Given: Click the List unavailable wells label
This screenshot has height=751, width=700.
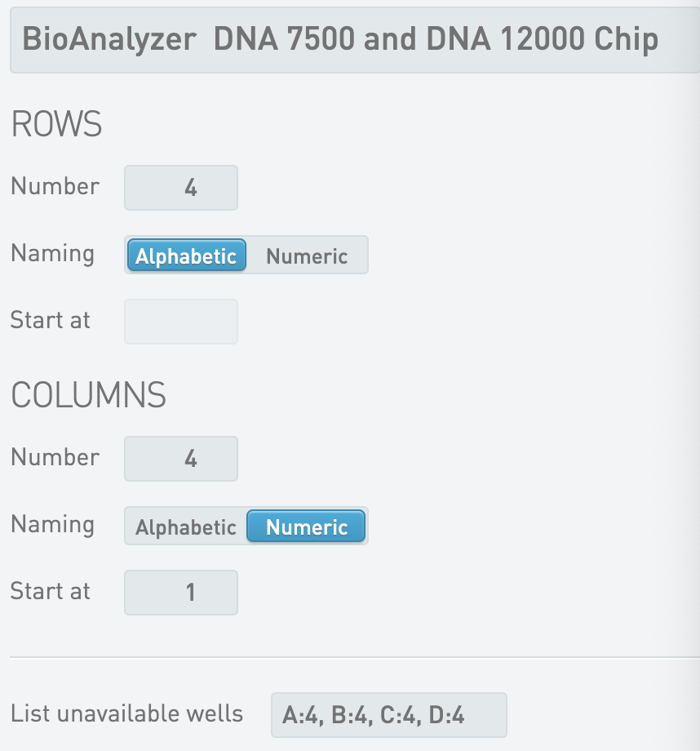Looking at the screenshot, I should [126, 713].
